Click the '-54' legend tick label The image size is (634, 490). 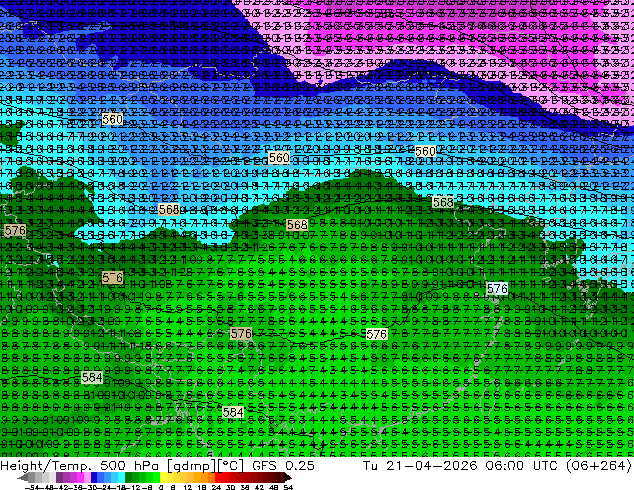click(x=31, y=487)
